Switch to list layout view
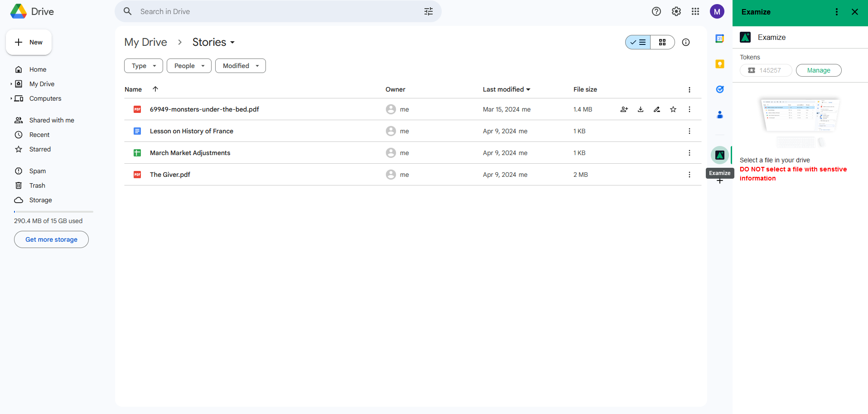868x414 pixels. pyautogui.click(x=638, y=42)
